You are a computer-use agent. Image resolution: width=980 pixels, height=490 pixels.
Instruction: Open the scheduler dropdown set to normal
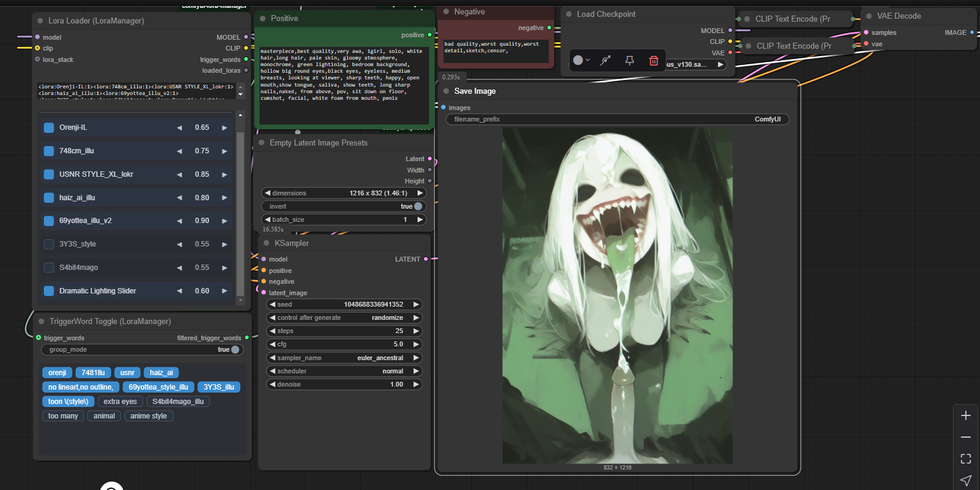[x=344, y=371]
